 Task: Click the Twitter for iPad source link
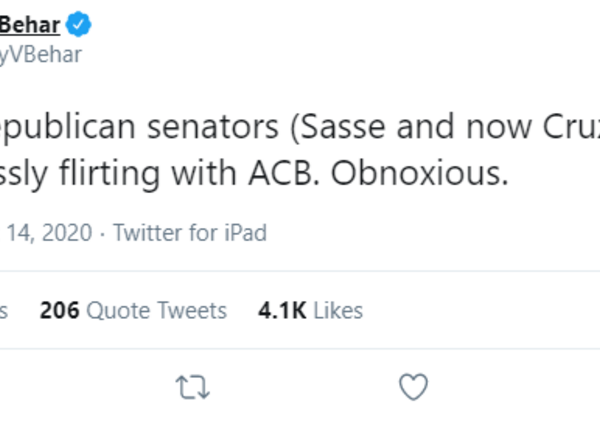(190, 233)
